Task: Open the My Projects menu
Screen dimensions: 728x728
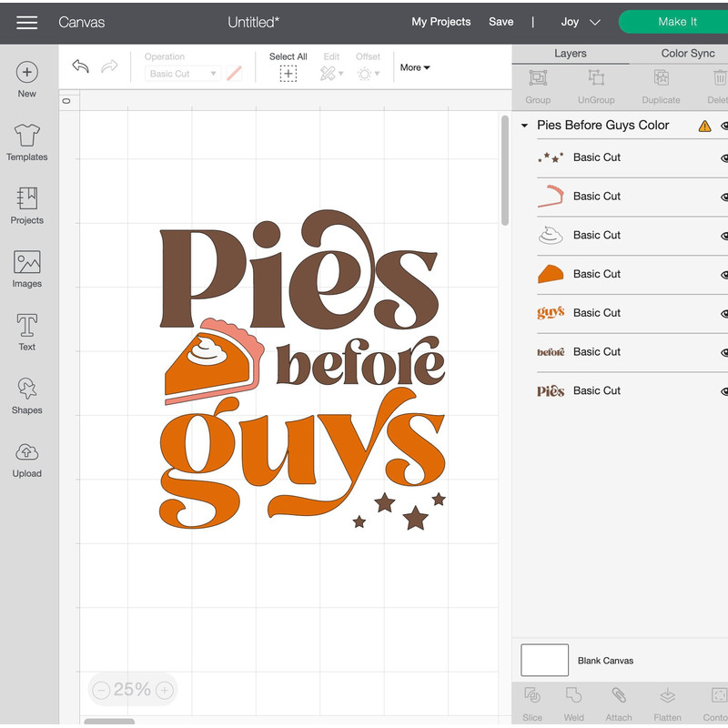Action: pyautogui.click(x=441, y=22)
